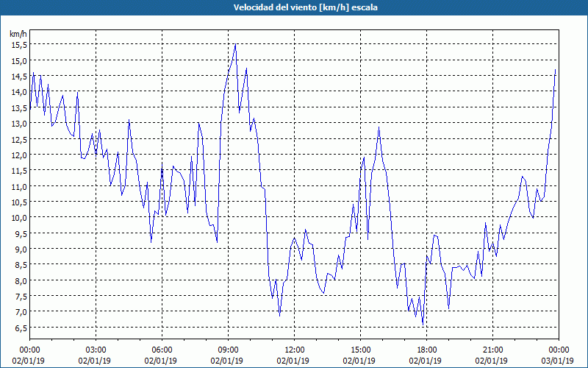Select the '15,0' y-axis value

click(x=19, y=60)
